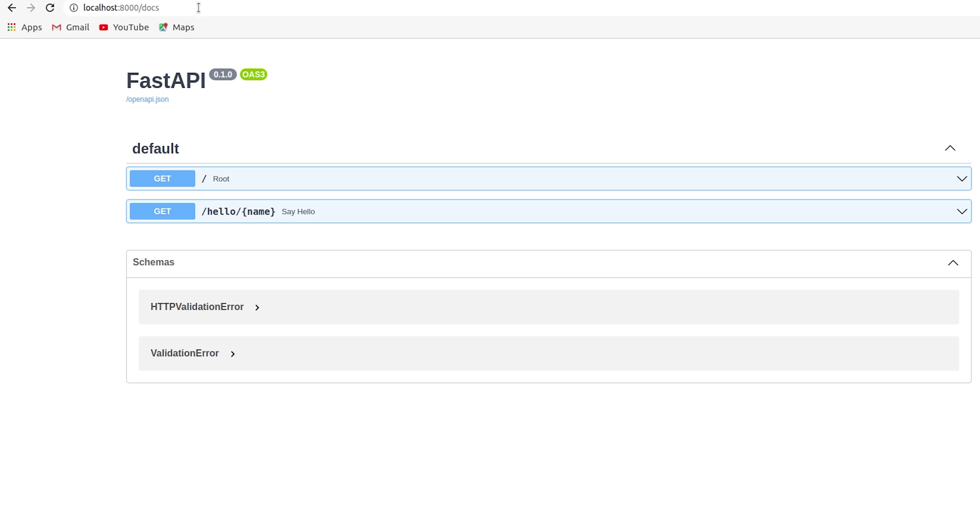Image resolution: width=980 pixels, height=507 pixels.
Task: Click the GET button for Root
Action: pyautogui.click(x=163, y=179)
